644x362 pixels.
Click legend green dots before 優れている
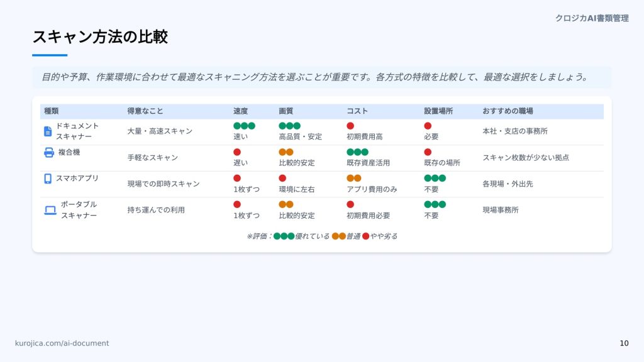coord(284,236)
